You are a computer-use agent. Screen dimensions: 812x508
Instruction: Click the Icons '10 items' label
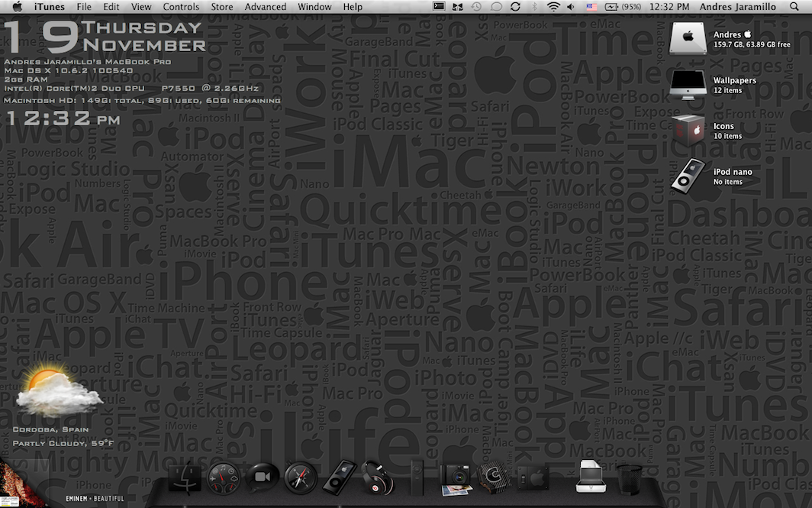click(x=727, y=136)
